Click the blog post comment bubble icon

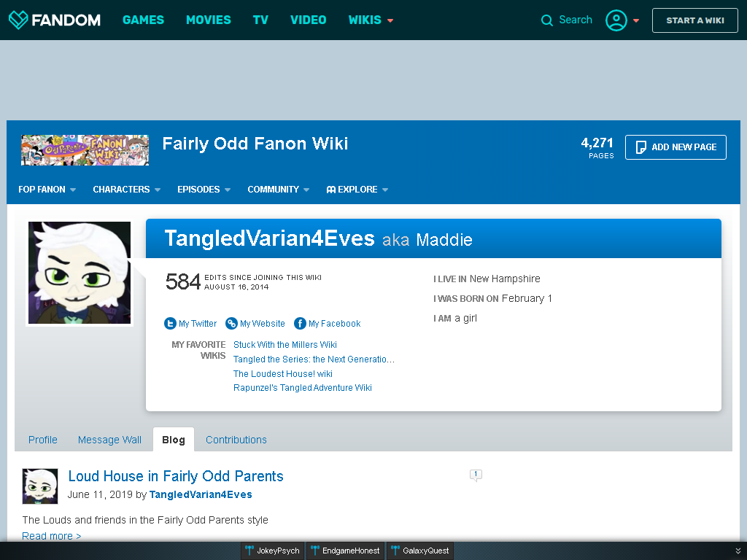point(476,475)
